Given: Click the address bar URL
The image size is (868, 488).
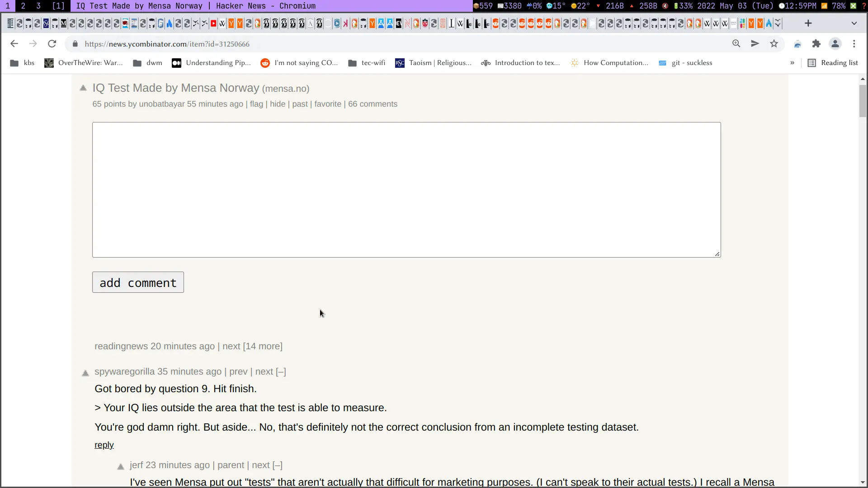Looking at the screenshot, I should (167, 44).
